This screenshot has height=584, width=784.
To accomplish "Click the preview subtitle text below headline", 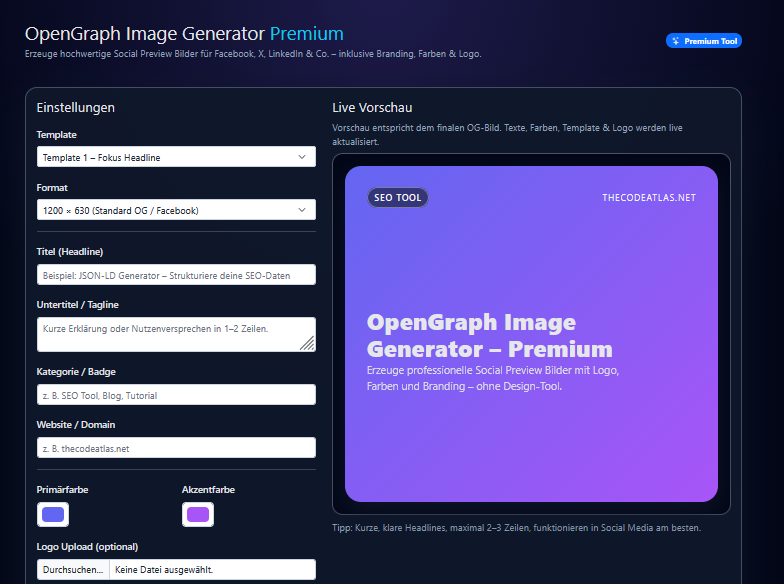I will pyautogui.click(x=493, y=378).
